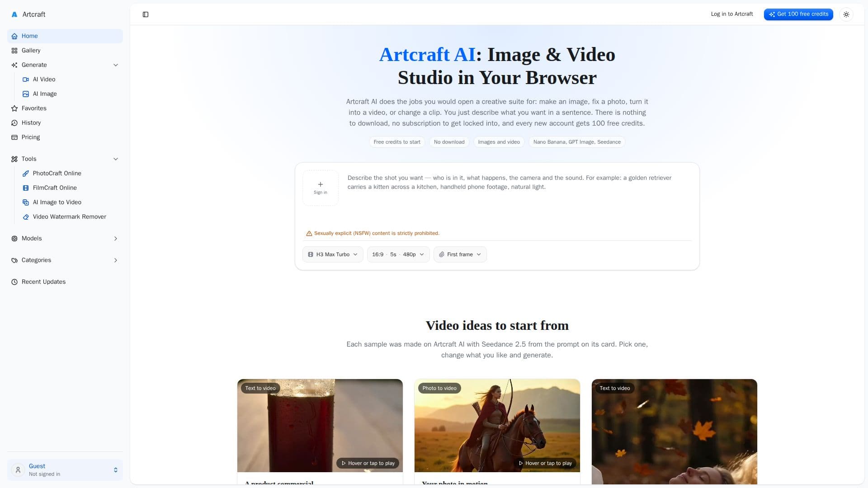The image size is (868, 488).
Task: Click the Artcraft logo icon
Action: [x=14, y=14]
